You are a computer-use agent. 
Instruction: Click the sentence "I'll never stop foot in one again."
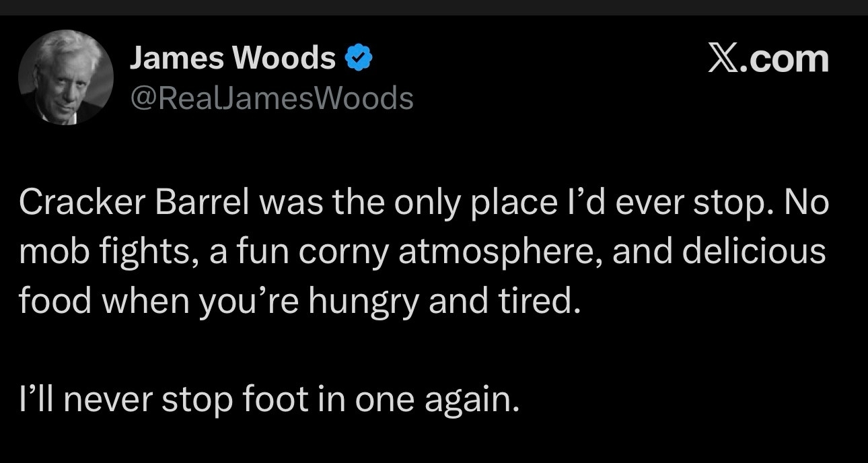click(269, 400)
